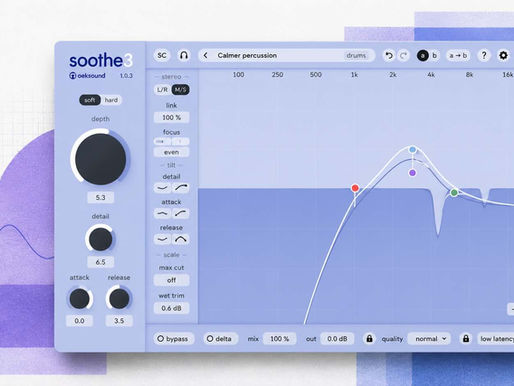Select the purple band node

[x=412, y=173]
